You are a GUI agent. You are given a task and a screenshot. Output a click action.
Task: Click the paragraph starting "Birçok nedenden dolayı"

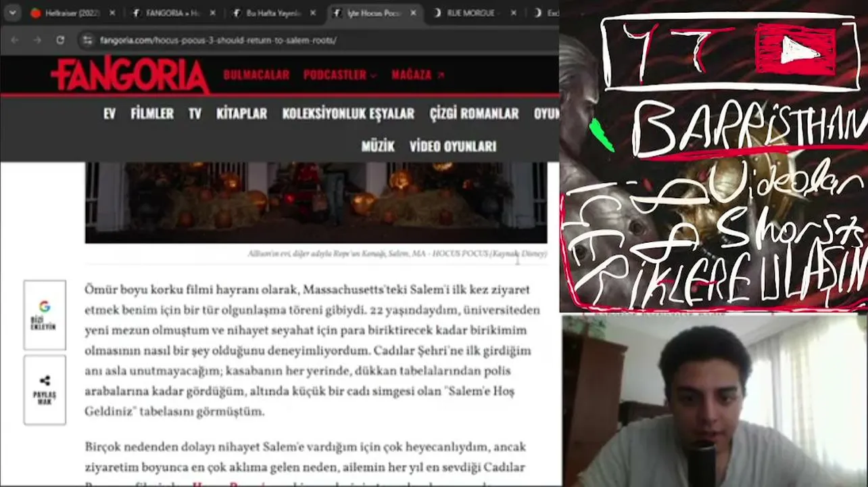pyautogui.click(x=306, y=463)
